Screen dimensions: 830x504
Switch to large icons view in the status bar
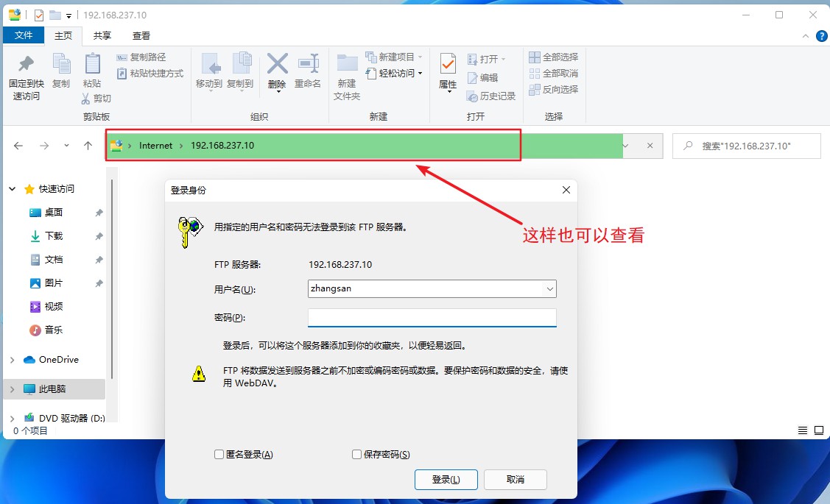click(x=818, y=430)
